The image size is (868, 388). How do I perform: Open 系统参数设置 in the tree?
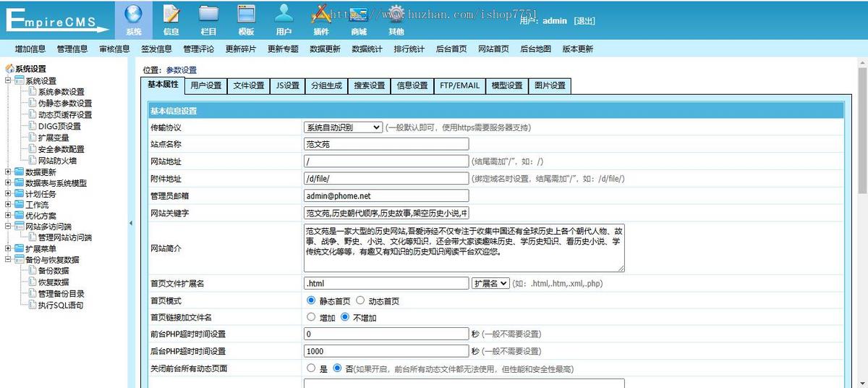61,92
